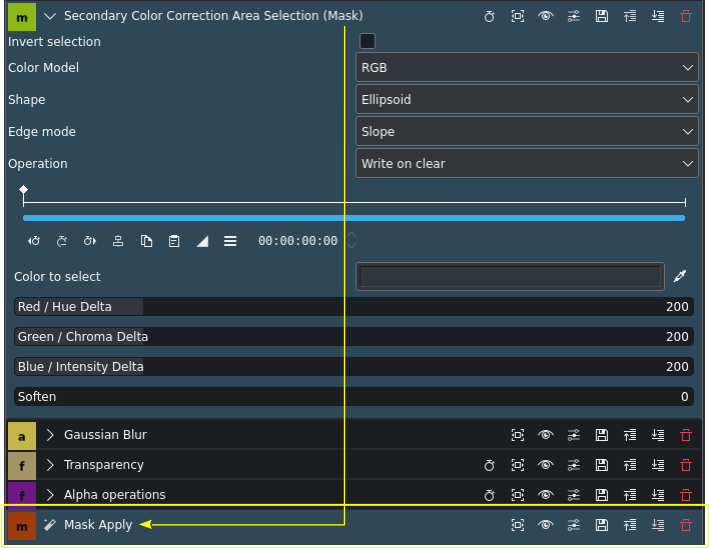This screenshot has height=548, width=709.
Task: Go to the previous keyframe
Action: coord(34,241)
